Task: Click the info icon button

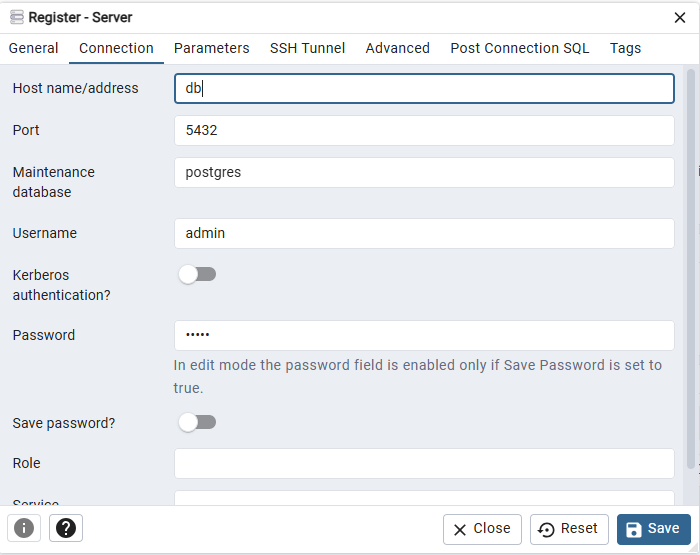Action: [24, 528]
